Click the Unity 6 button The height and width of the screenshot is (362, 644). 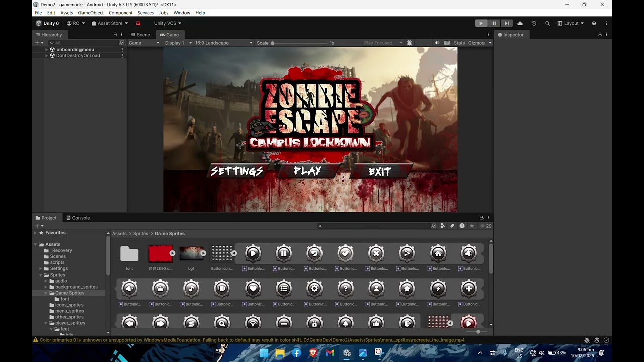pos(47,23)
